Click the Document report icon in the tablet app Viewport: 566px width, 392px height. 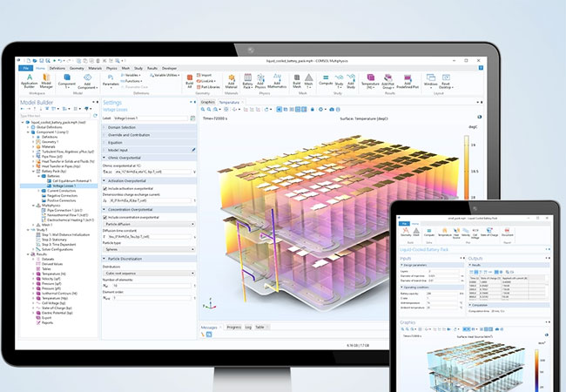point(507,232)
